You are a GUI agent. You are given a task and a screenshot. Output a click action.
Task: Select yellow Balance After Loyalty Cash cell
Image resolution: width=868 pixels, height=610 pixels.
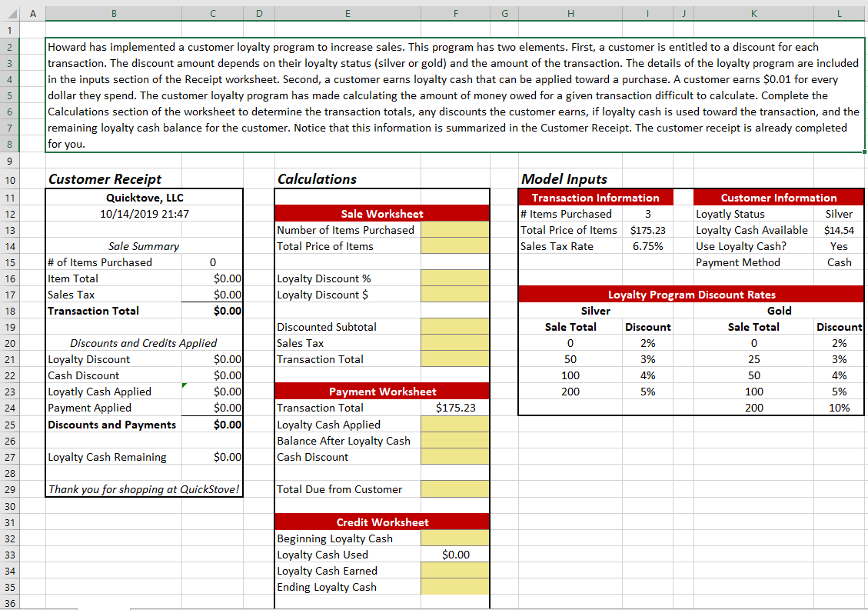[455, 441]
